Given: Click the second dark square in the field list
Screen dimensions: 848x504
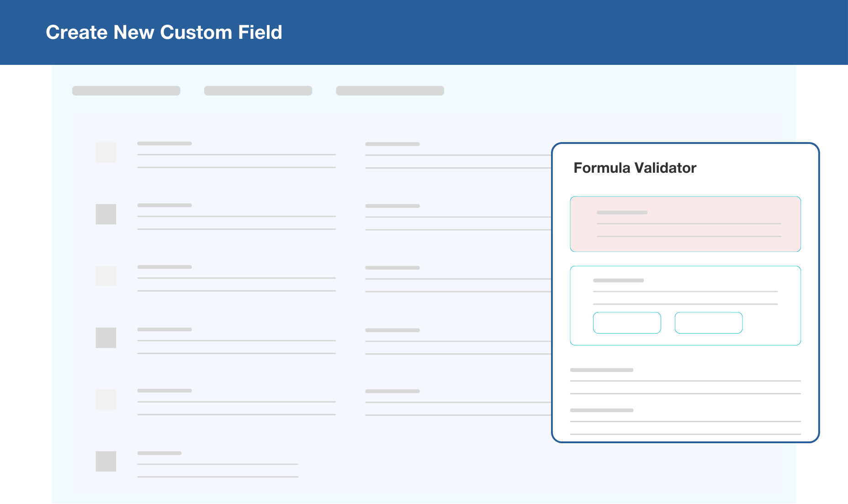Looking at the screenshot, I should tap(106, 214).
